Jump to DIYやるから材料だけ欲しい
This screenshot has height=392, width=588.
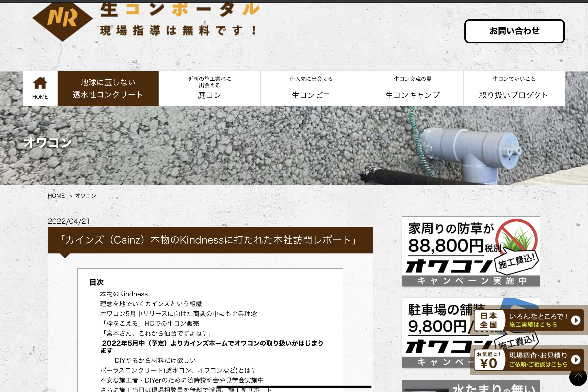(x=155, y=360)
